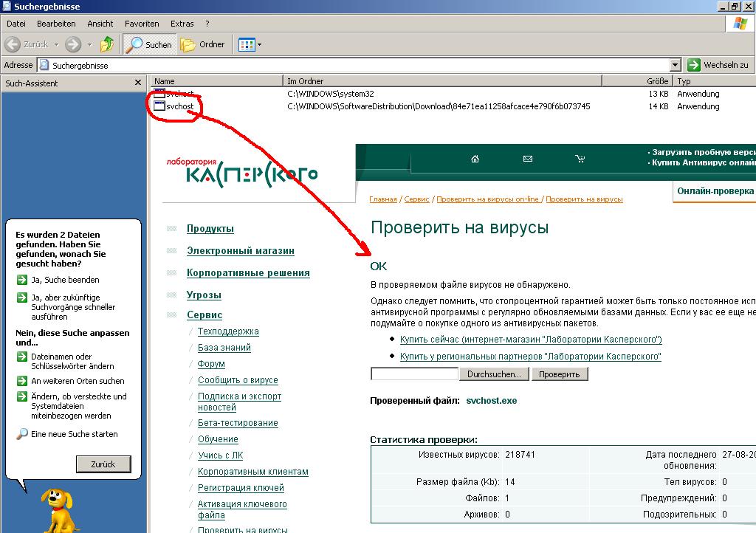This screenshot has height=533, width=756.
Task: Click Купить у региональных партнеров link
Action: pos(530,357)
